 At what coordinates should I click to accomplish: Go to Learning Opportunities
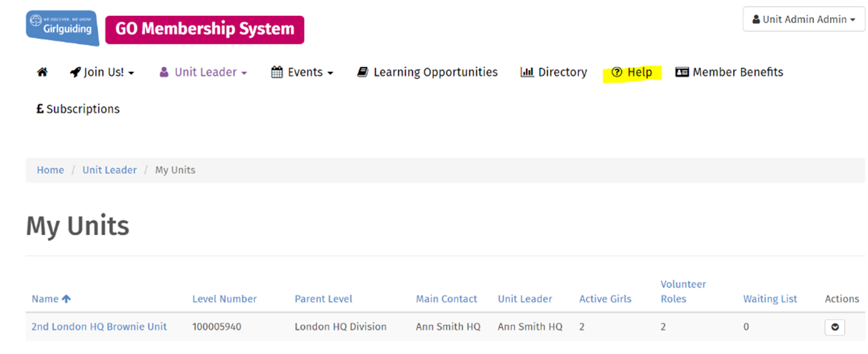(x=427, y=72)
